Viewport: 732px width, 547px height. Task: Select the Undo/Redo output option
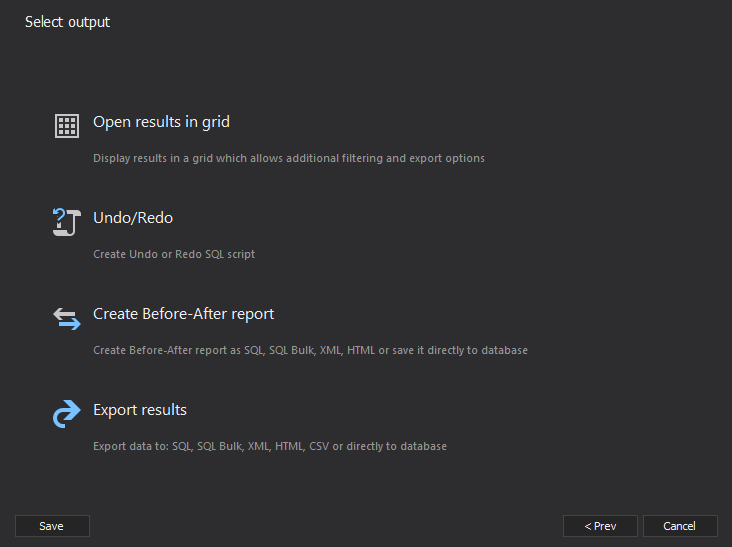tap(133, 218)
